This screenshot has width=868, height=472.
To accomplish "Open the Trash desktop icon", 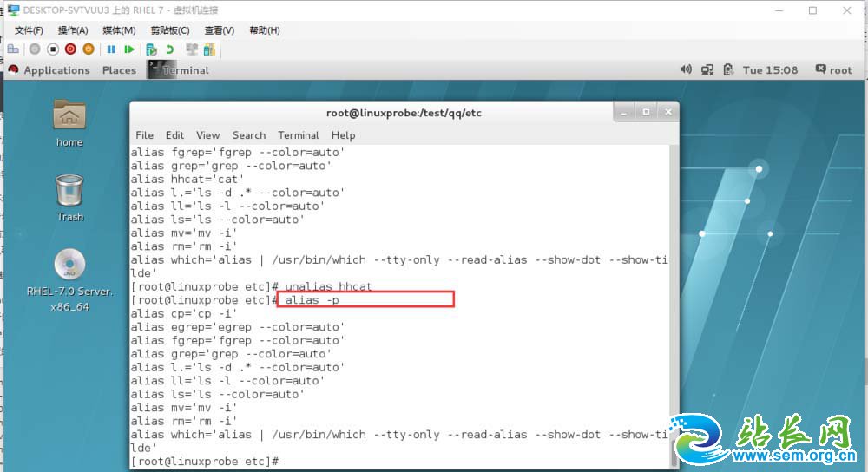I will coord(69,196).
